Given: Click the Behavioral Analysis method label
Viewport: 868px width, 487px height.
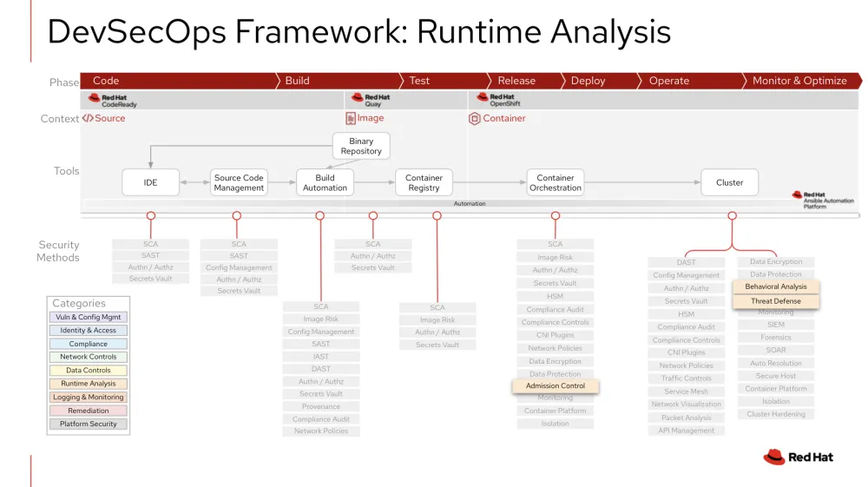Looking at the screenshot, I should click(x=776, y=286).
